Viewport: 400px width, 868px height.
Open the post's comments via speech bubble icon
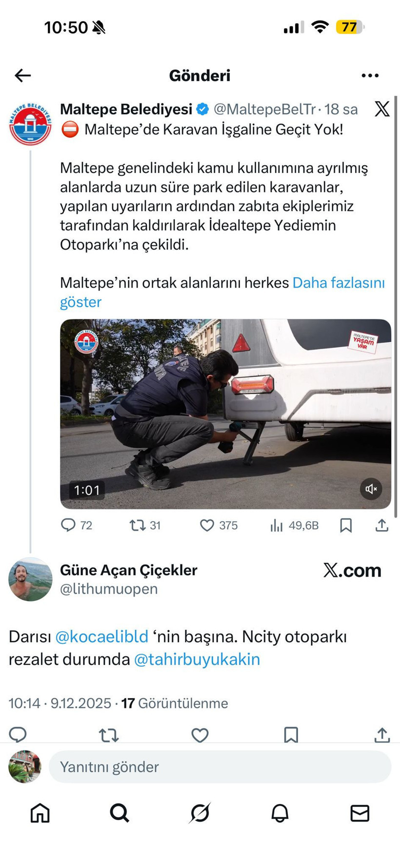click(x=68, y=526)
